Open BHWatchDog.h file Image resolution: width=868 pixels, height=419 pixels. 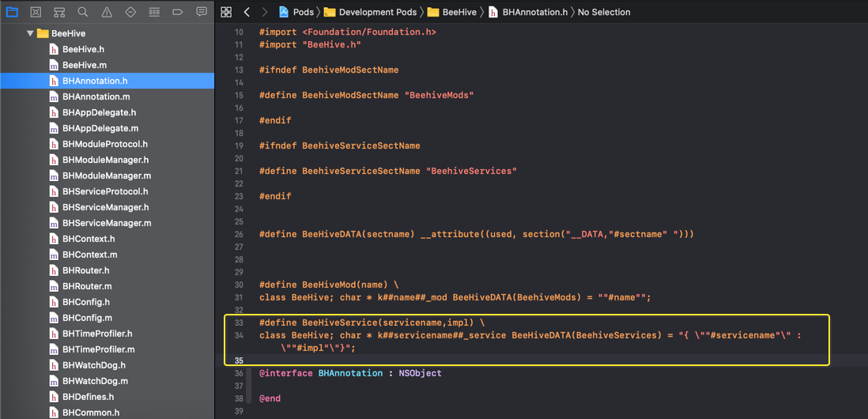(x=108, y=365)
